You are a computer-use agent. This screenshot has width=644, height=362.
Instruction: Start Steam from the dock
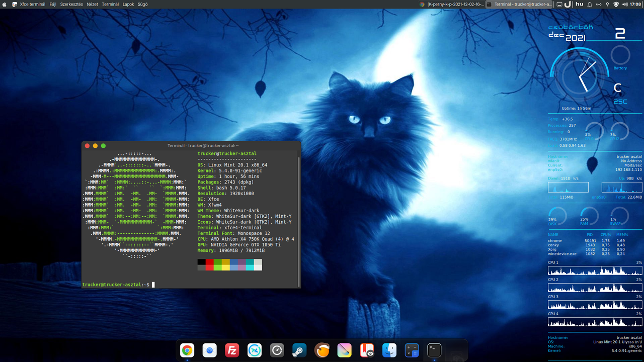(x=300, y=350)
